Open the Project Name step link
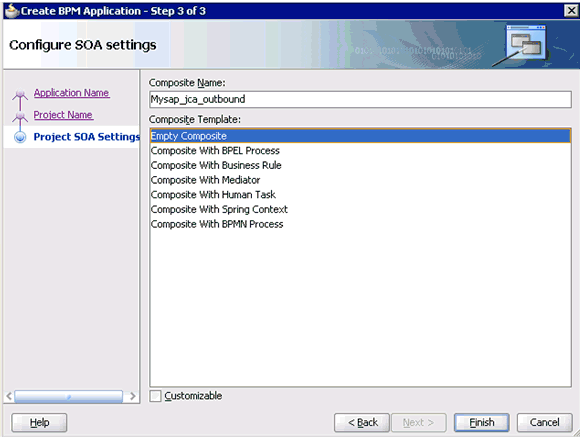The height and width of the screenshot is (438, 580). [63, 115]
